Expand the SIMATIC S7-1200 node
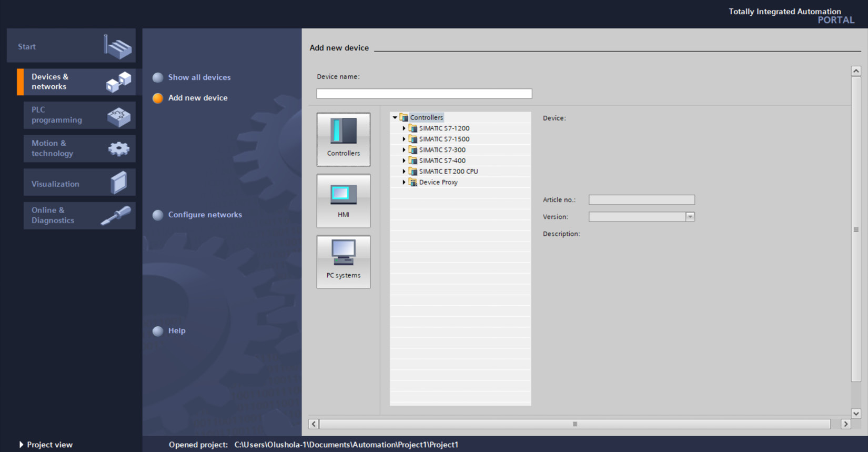868x452 pixels. [404, 128]
